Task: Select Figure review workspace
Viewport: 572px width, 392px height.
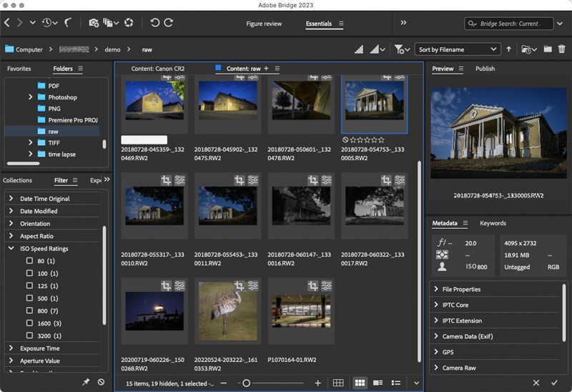Action: 264,24
